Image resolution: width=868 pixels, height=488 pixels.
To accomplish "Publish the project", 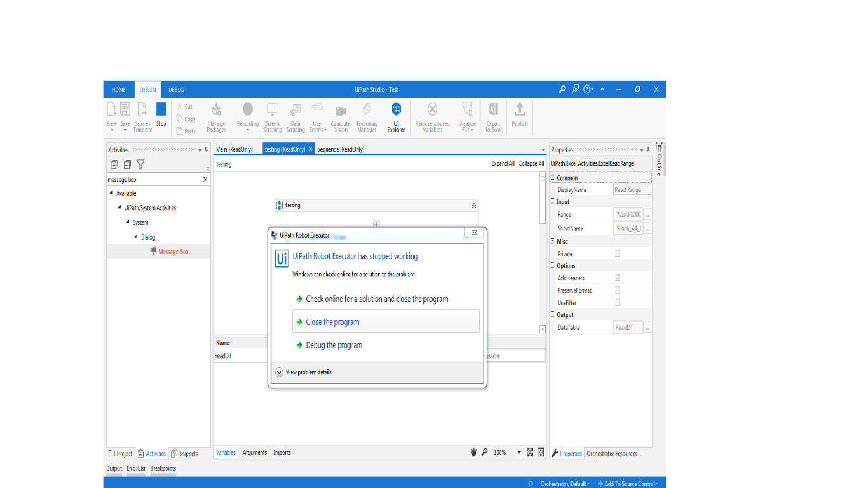I will tap(519, 117).
